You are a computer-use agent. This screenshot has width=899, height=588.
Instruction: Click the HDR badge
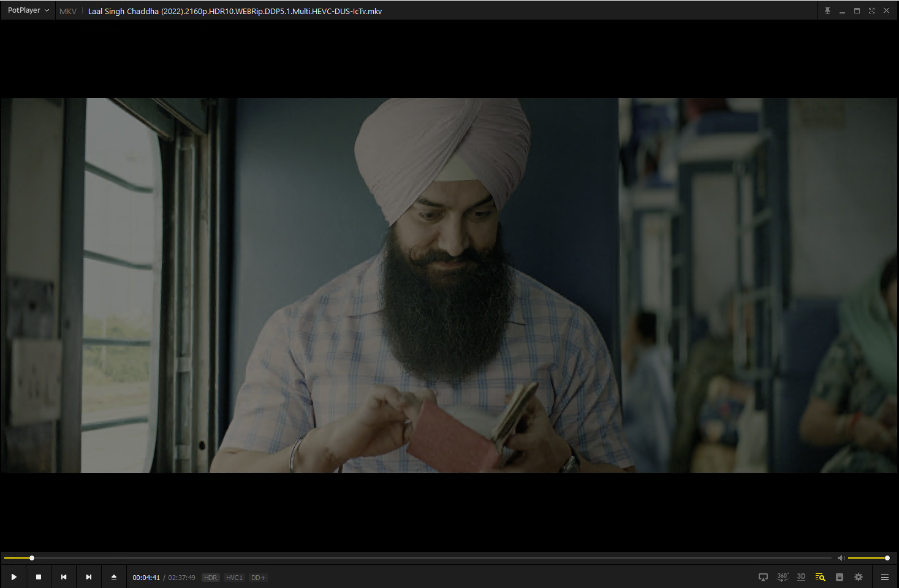tap(211, 578)
